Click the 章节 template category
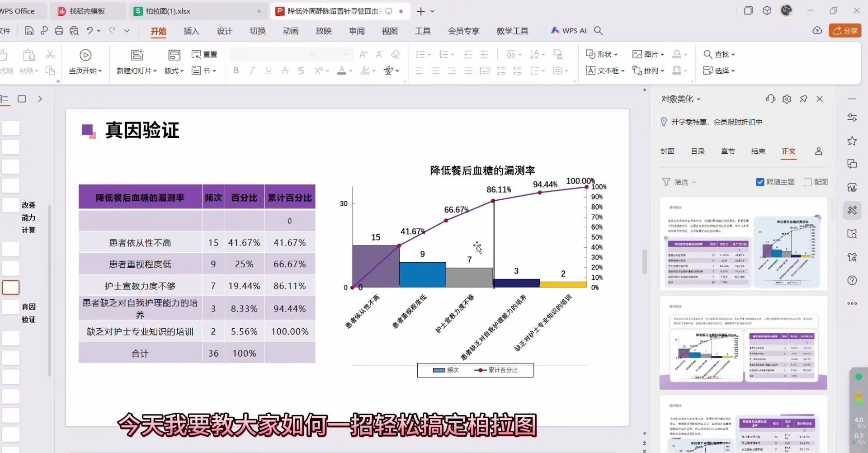 click(728, 151)
